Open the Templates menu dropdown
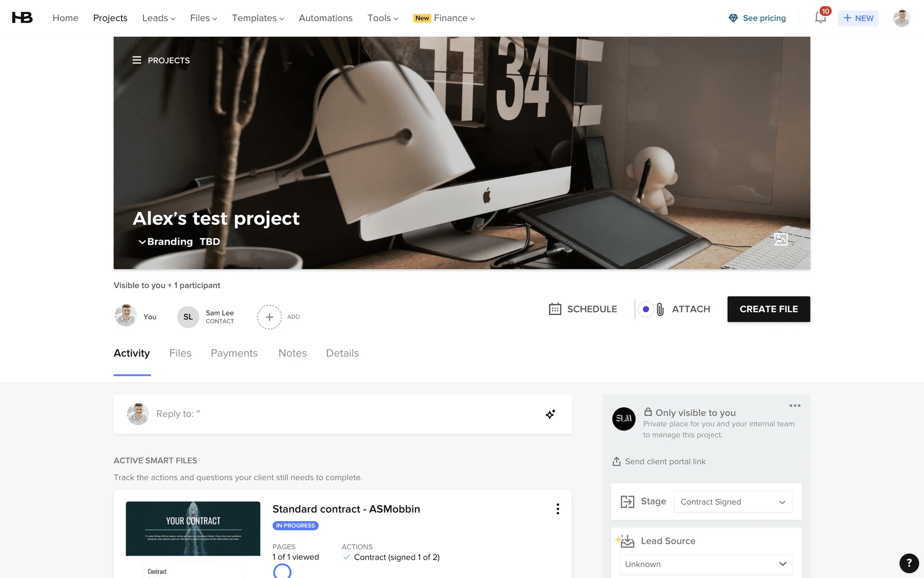The image size is (924, 578). [257, 18]
